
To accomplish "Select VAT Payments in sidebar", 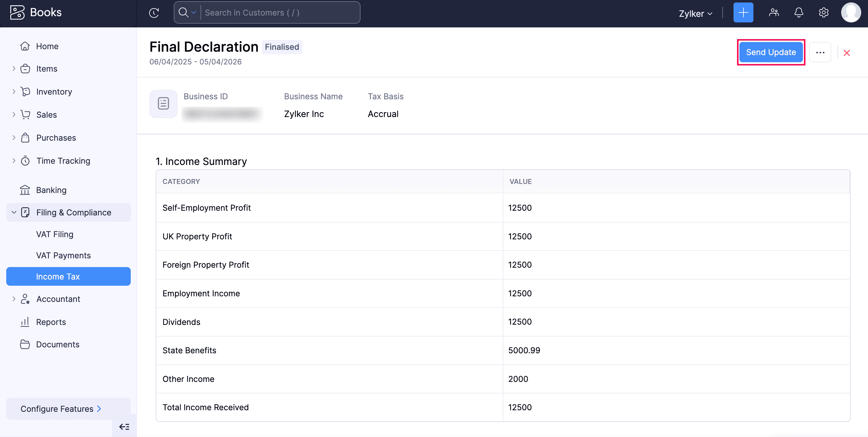I will point(63,256).
